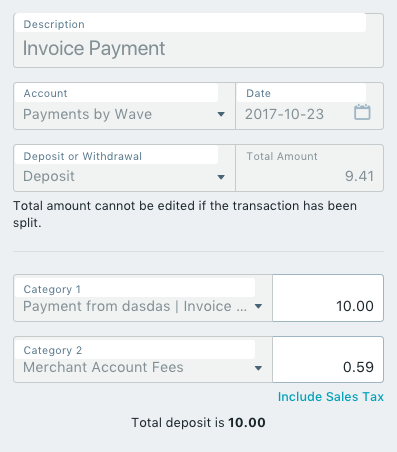397x452 pixels.
Task: Click the Include Sales Tax link
Action: (x=331, y=397)
